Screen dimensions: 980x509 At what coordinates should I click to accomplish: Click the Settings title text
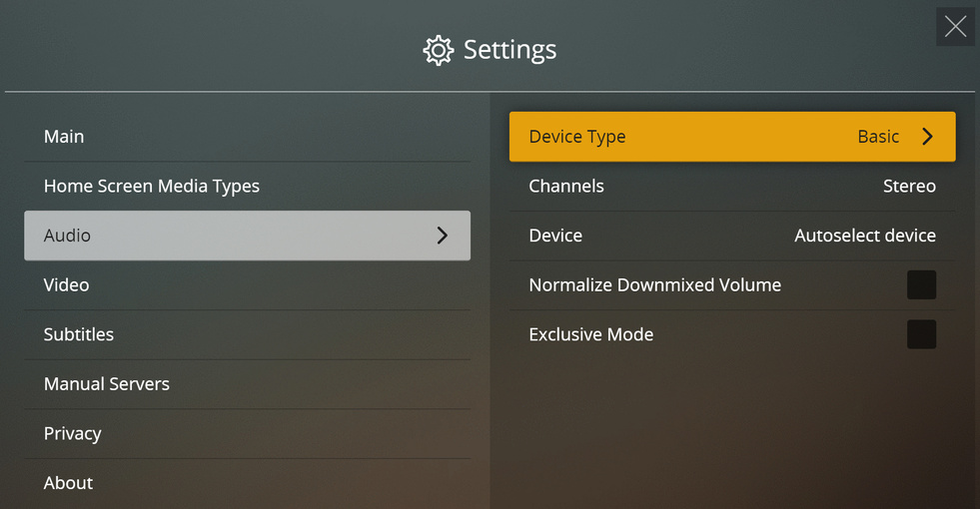click(509, 50)
